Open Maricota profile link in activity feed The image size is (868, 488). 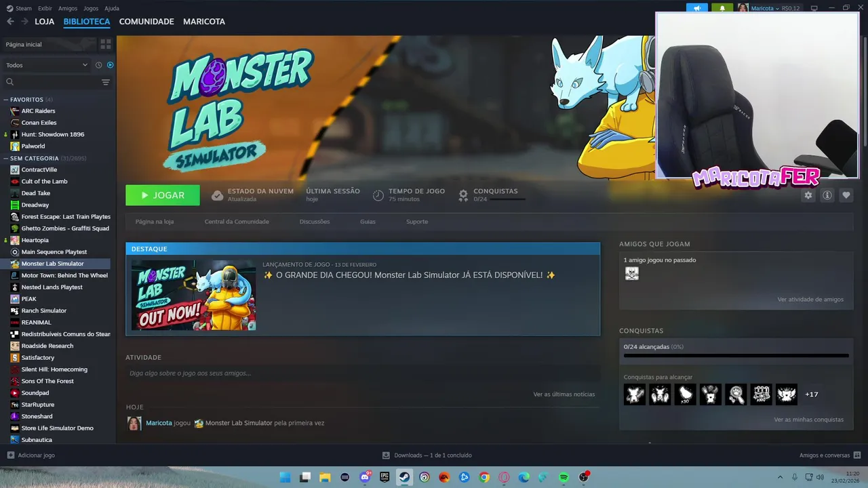point(159,423)
